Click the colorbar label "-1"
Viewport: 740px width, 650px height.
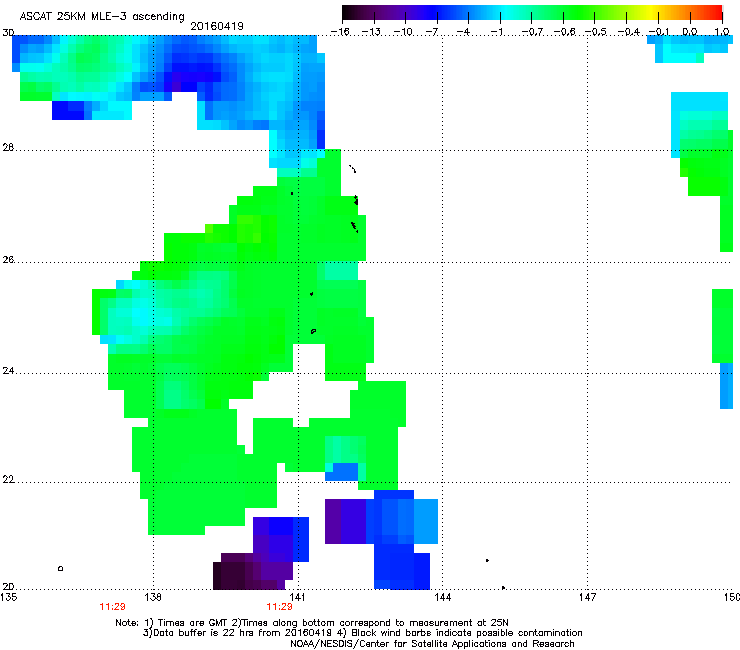pos(496,32)
